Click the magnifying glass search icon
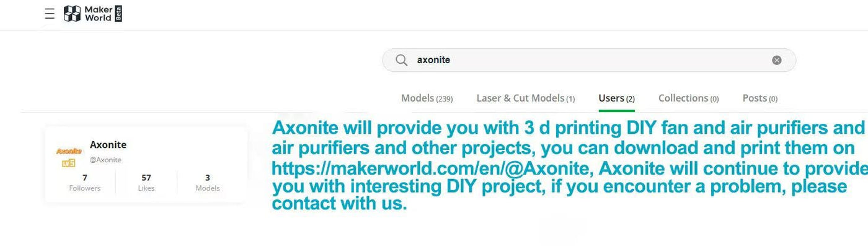Image resolution: width=868 pixels, height=252 pixels. click(x=402, y=60)
